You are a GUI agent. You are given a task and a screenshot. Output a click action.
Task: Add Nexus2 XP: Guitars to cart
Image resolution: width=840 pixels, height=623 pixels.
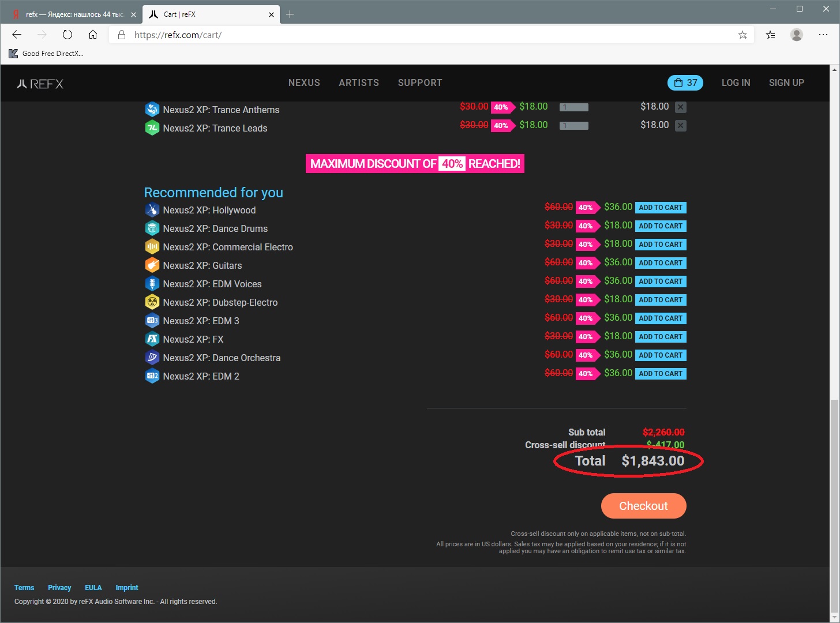pos(661,263)
